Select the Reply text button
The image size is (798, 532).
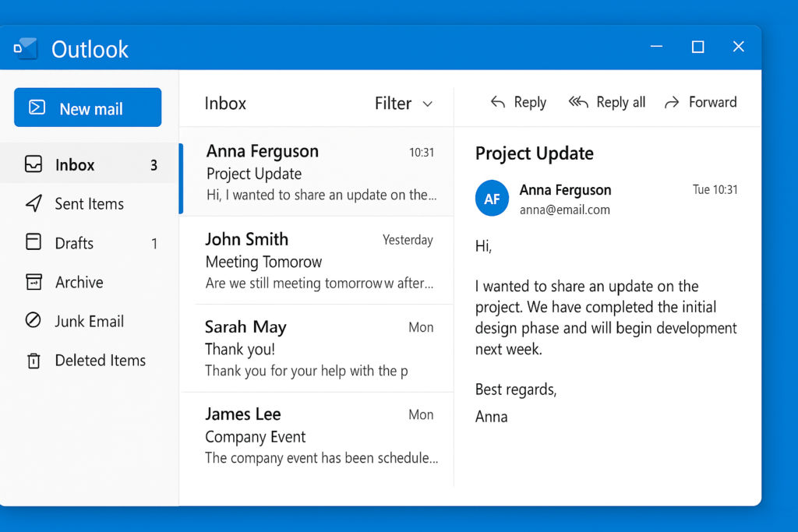tap(530, 102)
